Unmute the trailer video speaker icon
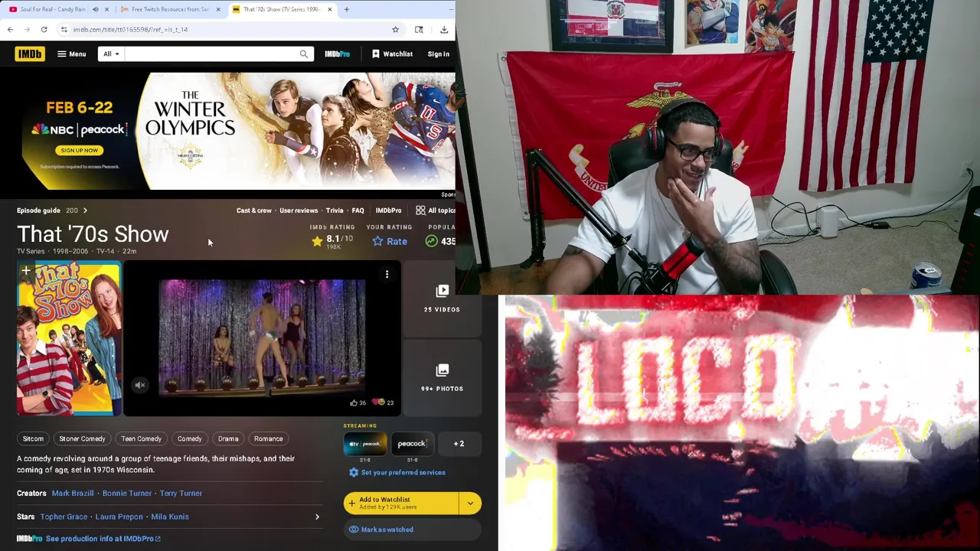 140,385
